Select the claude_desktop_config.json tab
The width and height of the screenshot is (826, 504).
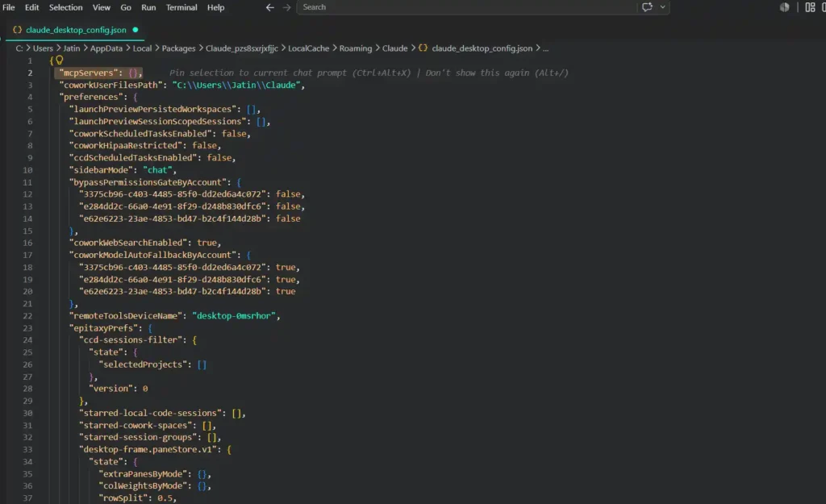[x=76, y=30]
